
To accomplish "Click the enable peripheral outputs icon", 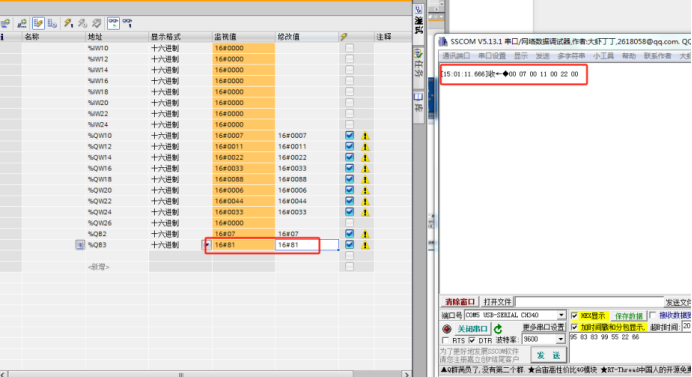I will (96, 23).
